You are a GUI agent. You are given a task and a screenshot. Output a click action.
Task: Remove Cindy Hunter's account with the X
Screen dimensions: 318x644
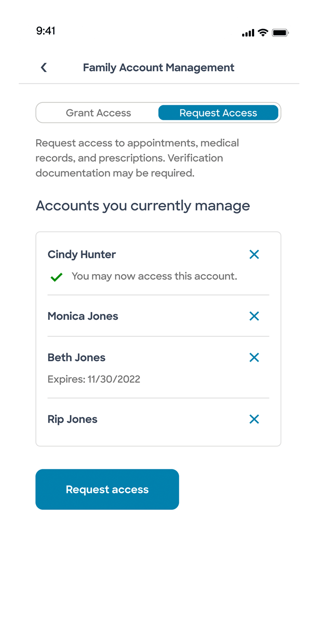(254, 254)
